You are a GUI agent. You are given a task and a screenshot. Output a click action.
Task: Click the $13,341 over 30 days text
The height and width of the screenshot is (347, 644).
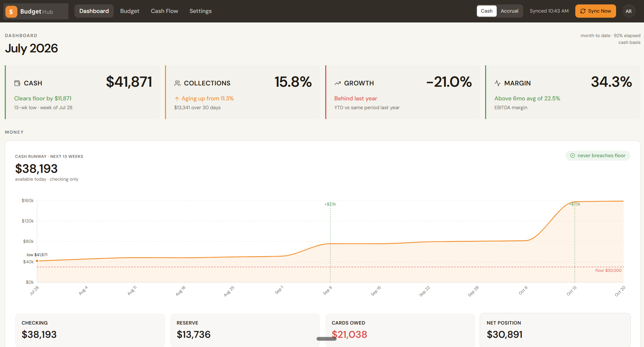(197, 108)
